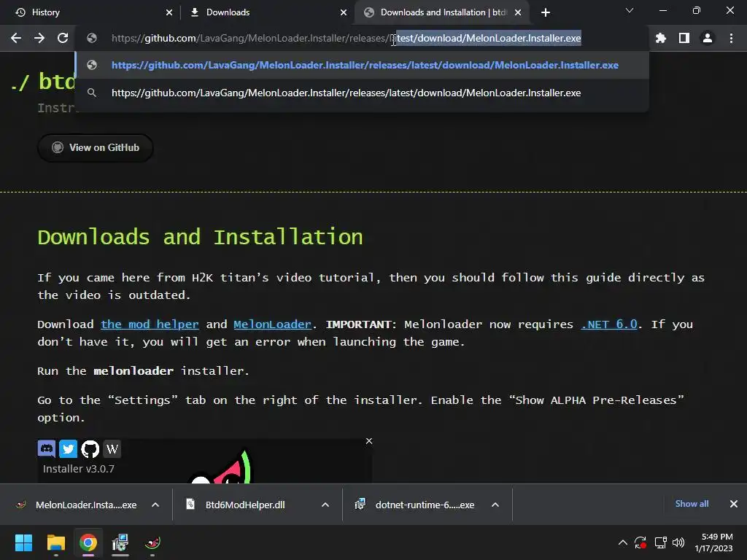
Task: Open the .NET 6.0 link
Action: click(609, 324)
